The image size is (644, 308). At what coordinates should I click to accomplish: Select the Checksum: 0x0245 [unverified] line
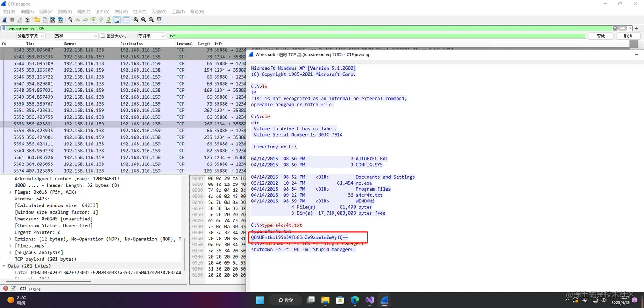tap(53, 219)
